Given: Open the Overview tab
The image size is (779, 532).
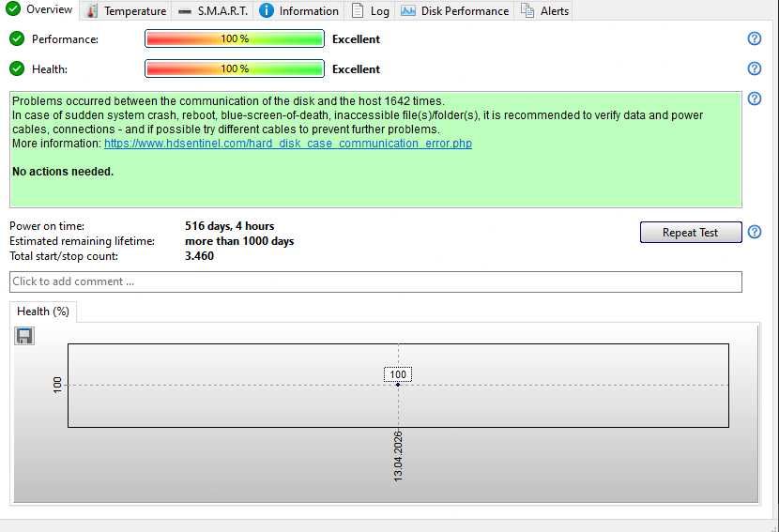Looking at the screenshot, I should (x=39, y=9).
